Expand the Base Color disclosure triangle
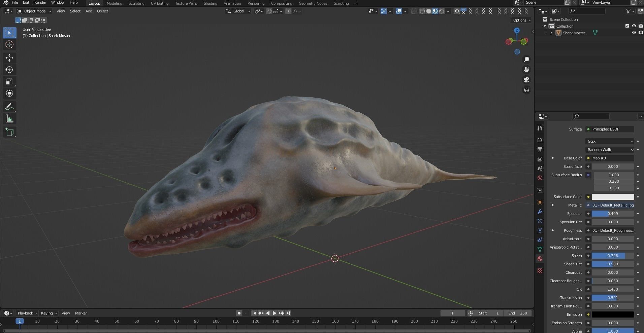644x333 pixels. pos(553,158)
